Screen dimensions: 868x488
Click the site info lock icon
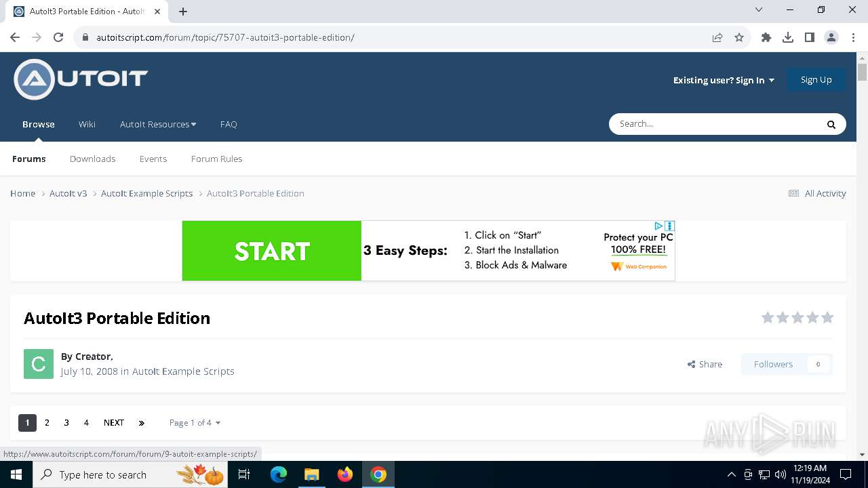click(x=85, y=37)
